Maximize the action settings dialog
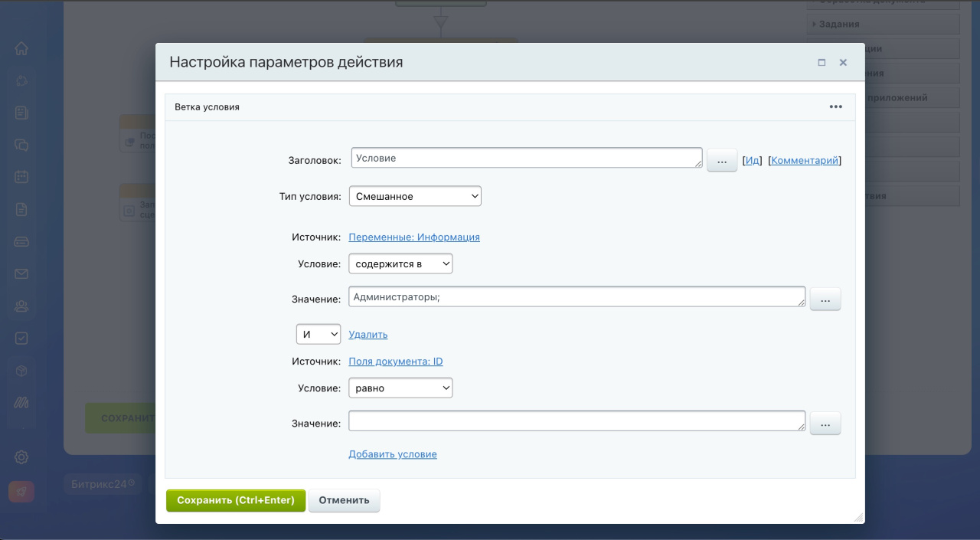 822,63
